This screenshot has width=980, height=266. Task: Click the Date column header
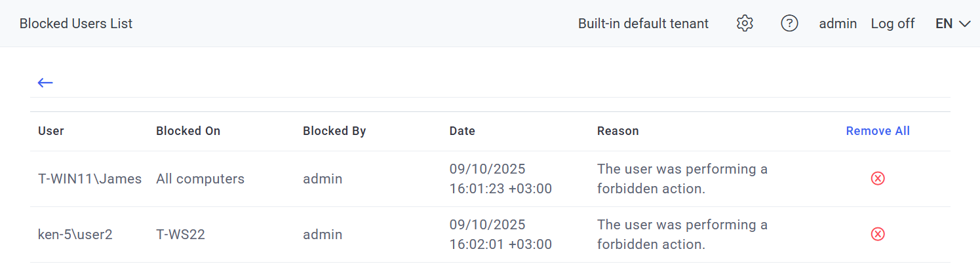(462, 131)
